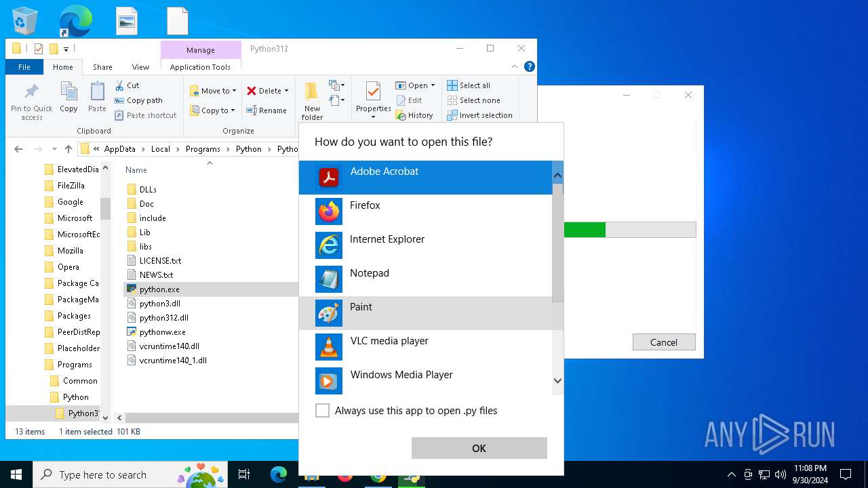
Task: Show hidden tray icons chevron
Action: [731, 474]
